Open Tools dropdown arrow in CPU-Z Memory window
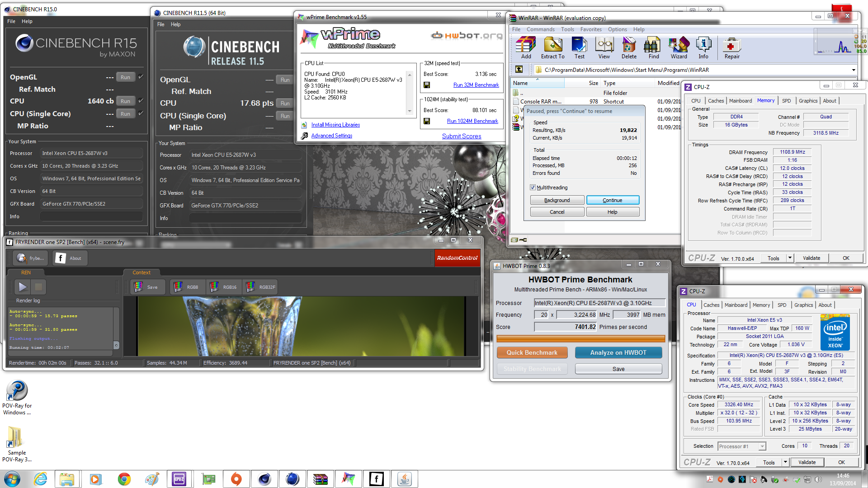 790,258
